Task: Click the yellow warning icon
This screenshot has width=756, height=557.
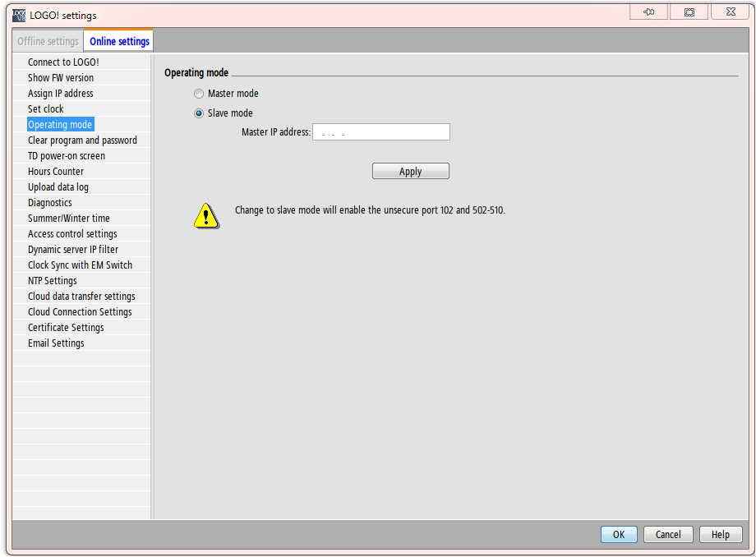Action: click(206, 215)
